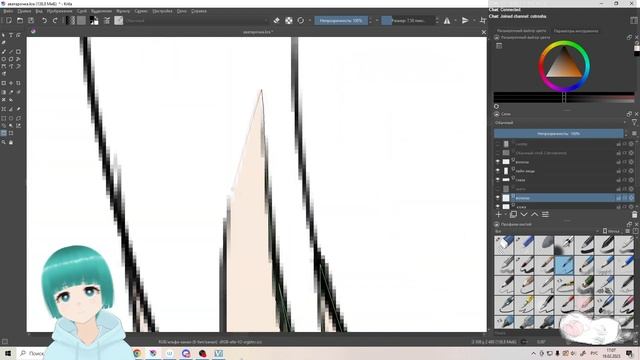The image size is (640, 360).
Task: Select the Crop tool in toolbox
Action: coord(18,83)
